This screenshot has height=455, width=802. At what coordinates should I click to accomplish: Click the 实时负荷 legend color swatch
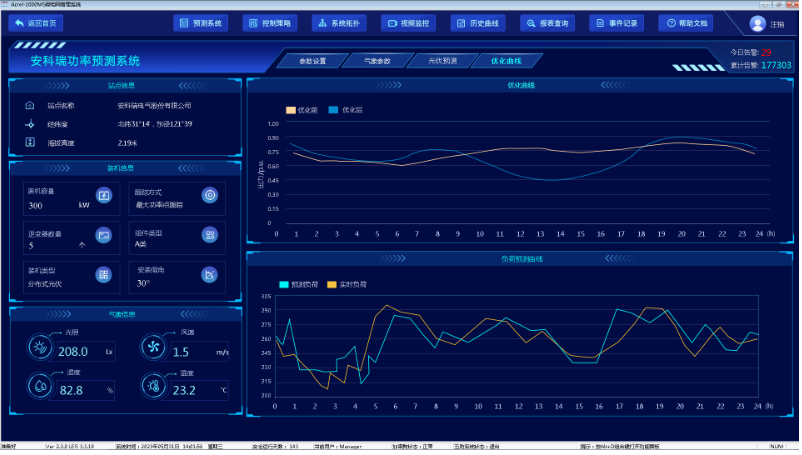[x=332, y=284]
